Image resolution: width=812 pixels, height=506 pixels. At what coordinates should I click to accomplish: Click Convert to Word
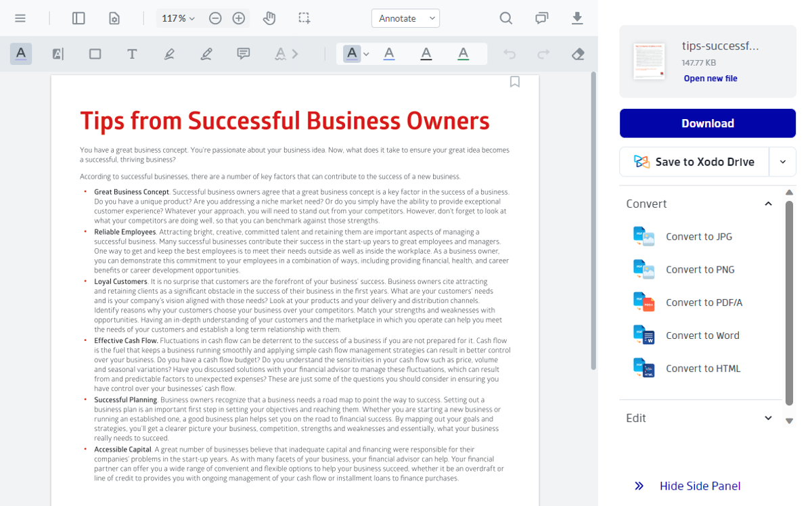[702, 335]
